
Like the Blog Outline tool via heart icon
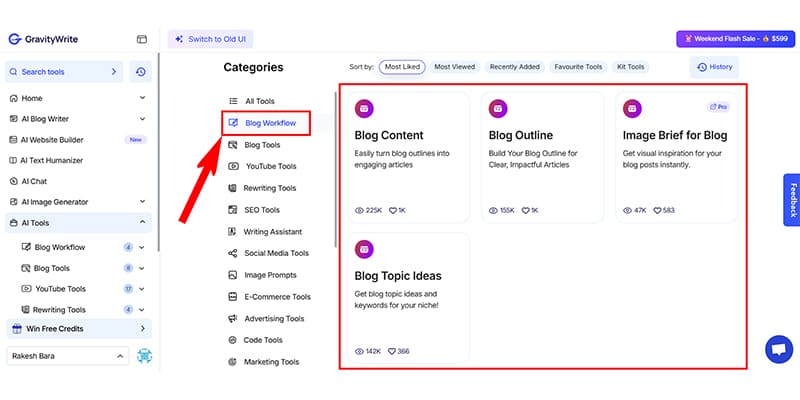click(x=525, y=210)
